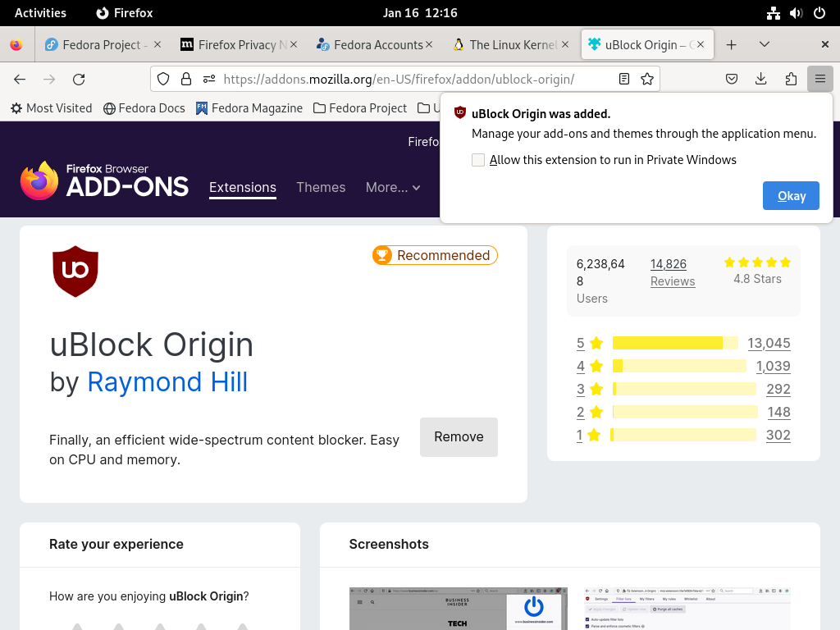The image size is (840, 630).
Task: Close the uBlock Origin tab
Action: point(701,44)
